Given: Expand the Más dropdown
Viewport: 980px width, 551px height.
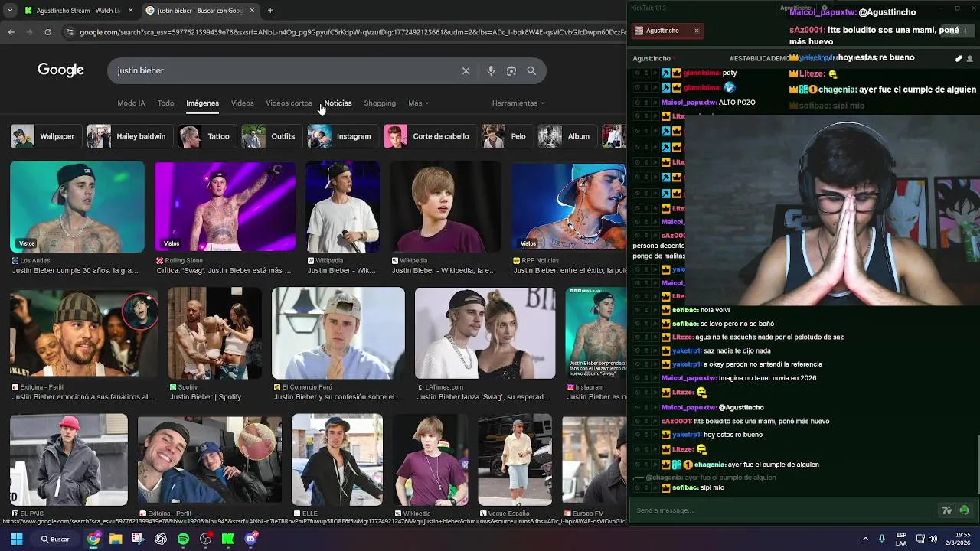Looking at the screenshot, I should [x=418, y=103].
